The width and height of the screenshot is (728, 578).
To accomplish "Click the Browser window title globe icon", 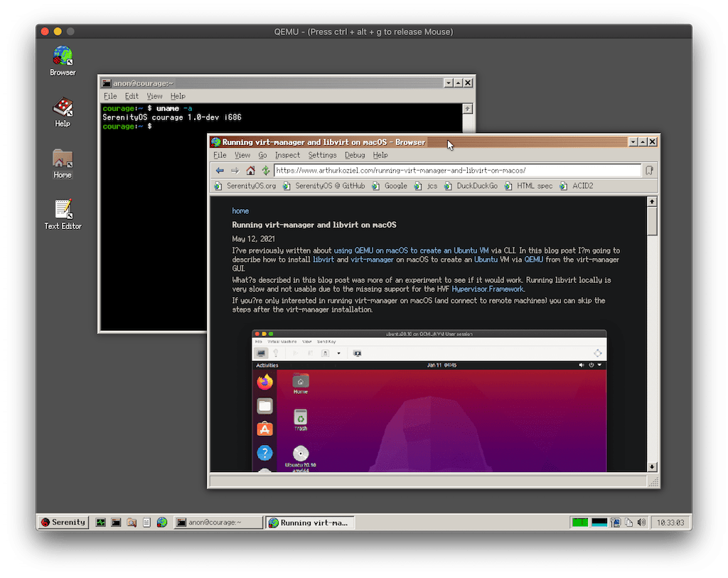I will click(216, 142).
